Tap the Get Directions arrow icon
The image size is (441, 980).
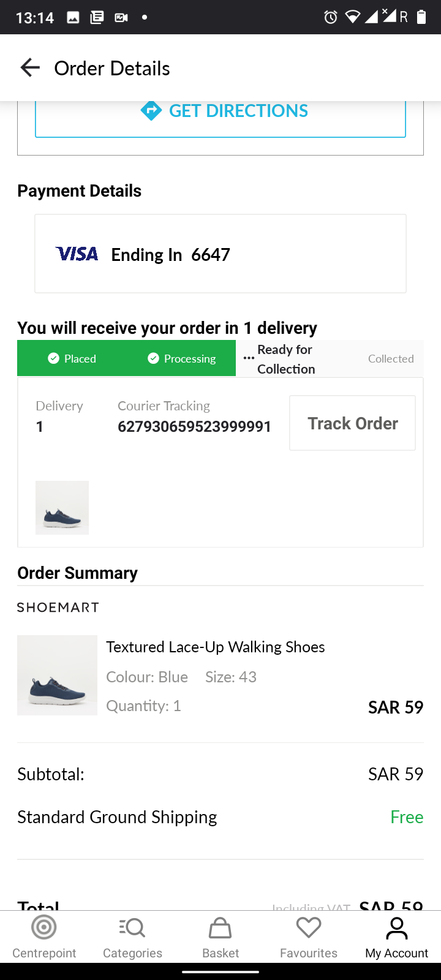tap(151, 110)
